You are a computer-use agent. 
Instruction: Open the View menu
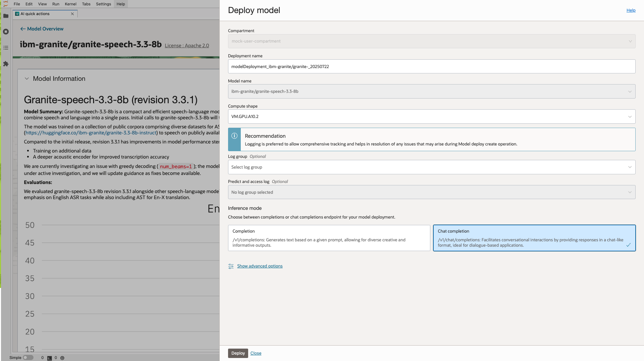[43, 4]
